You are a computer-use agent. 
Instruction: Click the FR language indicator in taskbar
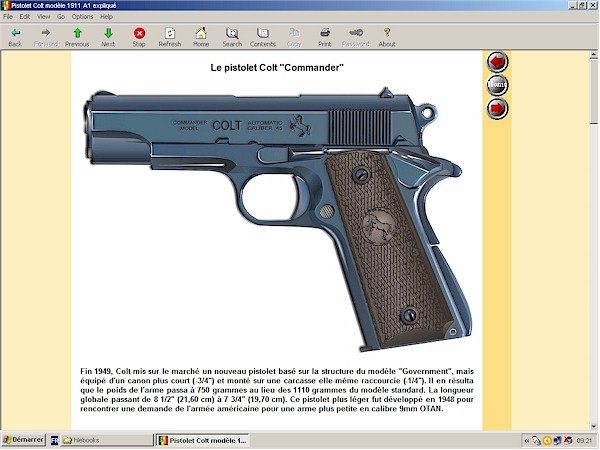(x=54, y=440)
